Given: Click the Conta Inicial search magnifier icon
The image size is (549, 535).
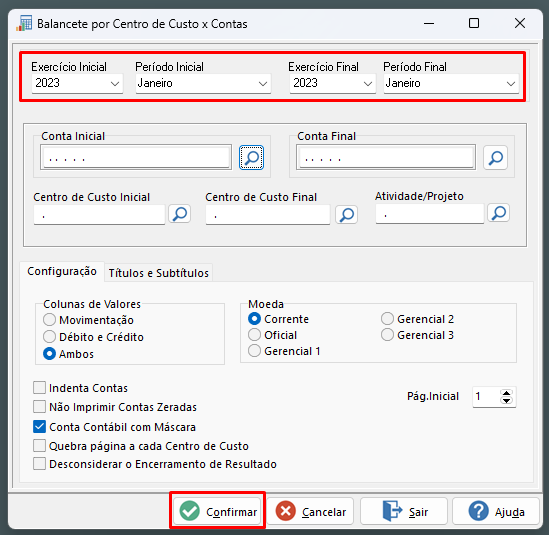Looking at the screenshot, I should pos(251,158).
